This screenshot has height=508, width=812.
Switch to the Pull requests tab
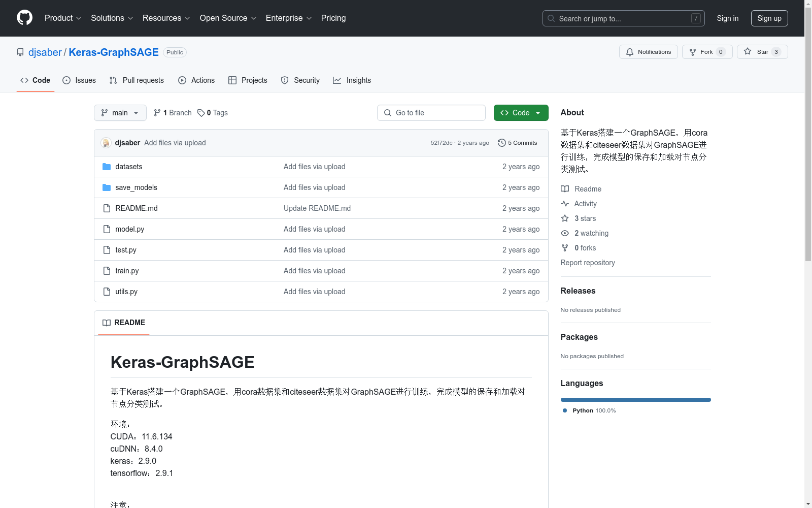tap(137, 80)
